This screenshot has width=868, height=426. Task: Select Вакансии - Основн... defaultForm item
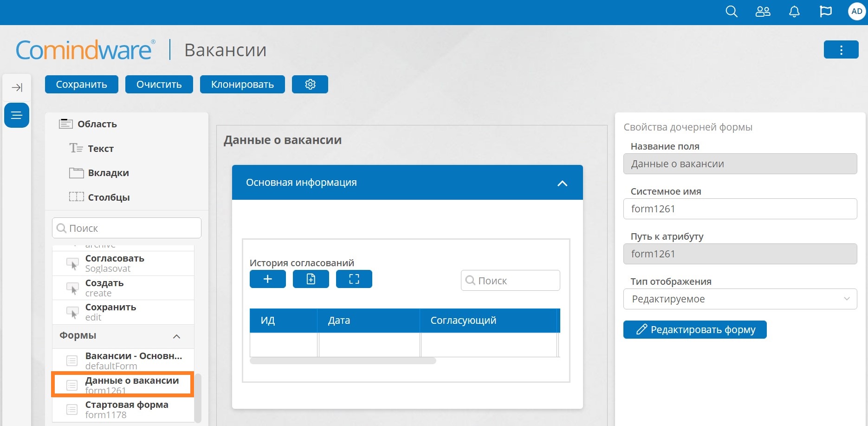pyautogui.click(x=123, y=360)
